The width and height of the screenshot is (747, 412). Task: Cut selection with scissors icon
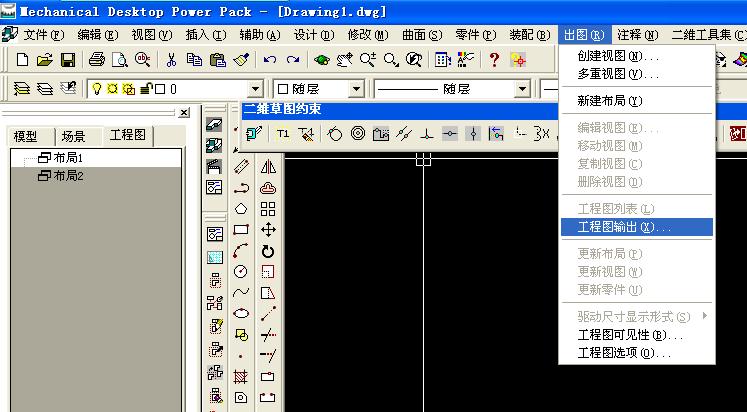pos(171,60)
